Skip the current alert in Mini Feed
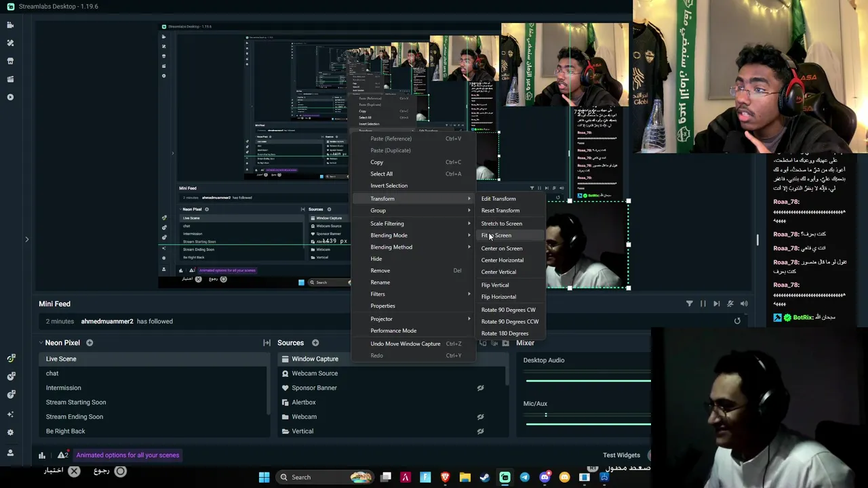The height and width of the screenshot is (488, 868). [717, 304]
